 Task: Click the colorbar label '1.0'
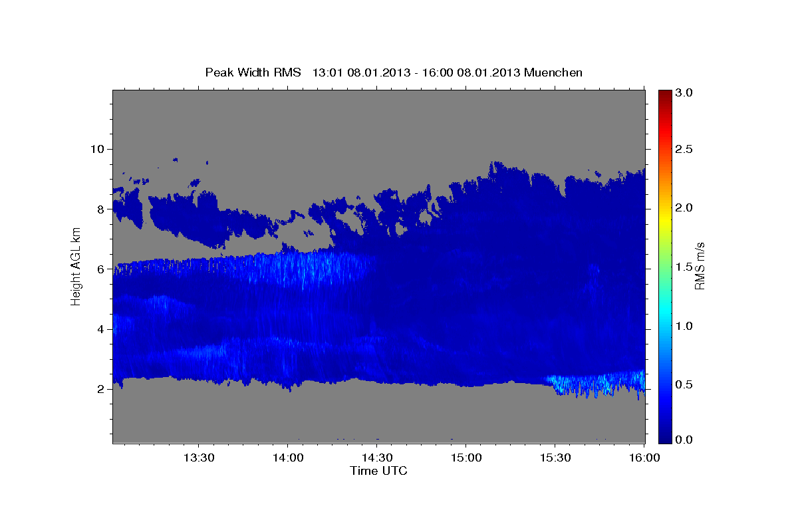point(684,326)
